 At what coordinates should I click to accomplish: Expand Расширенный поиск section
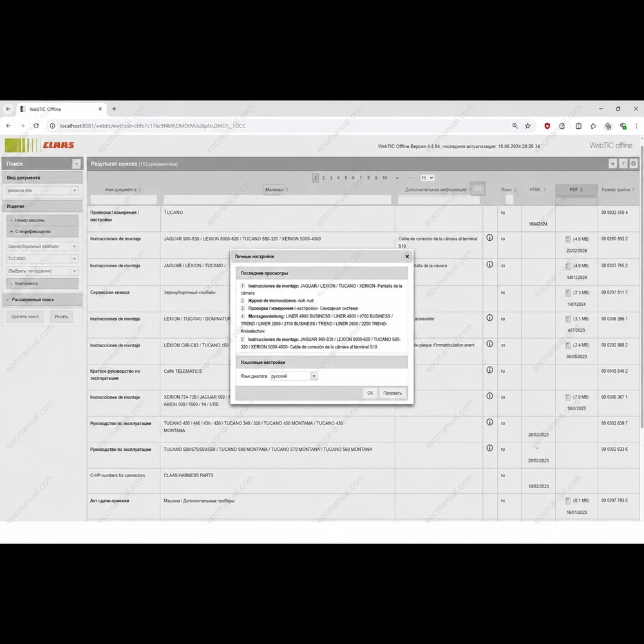(x=43, y=299)
